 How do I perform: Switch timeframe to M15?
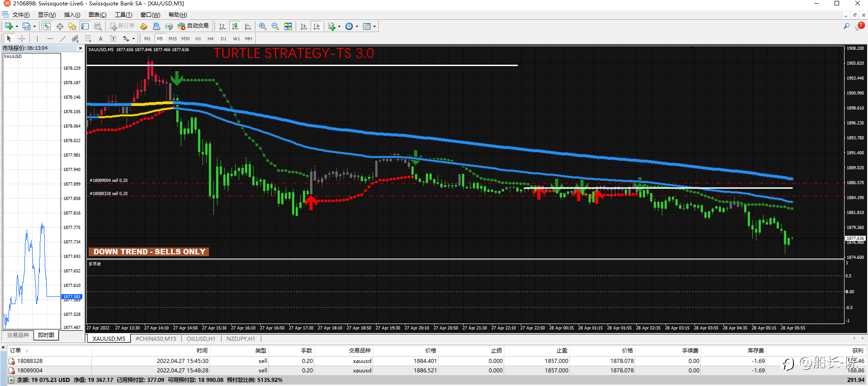pyautogui.click(x=173, y=38)
